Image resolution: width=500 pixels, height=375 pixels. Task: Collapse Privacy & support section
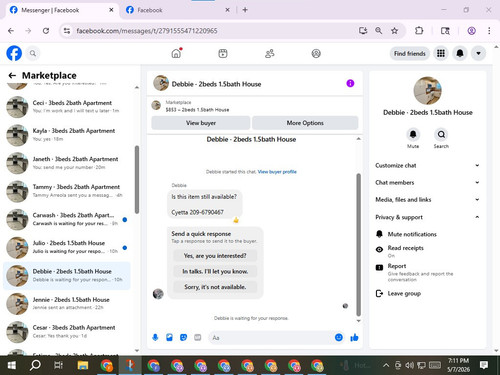pos(427,217)
